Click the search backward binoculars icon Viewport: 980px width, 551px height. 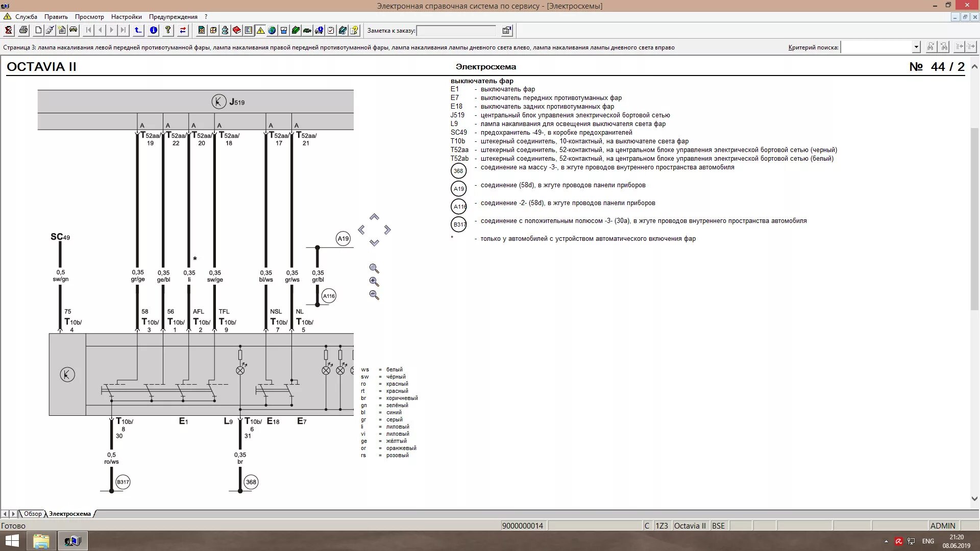point(944,47)
